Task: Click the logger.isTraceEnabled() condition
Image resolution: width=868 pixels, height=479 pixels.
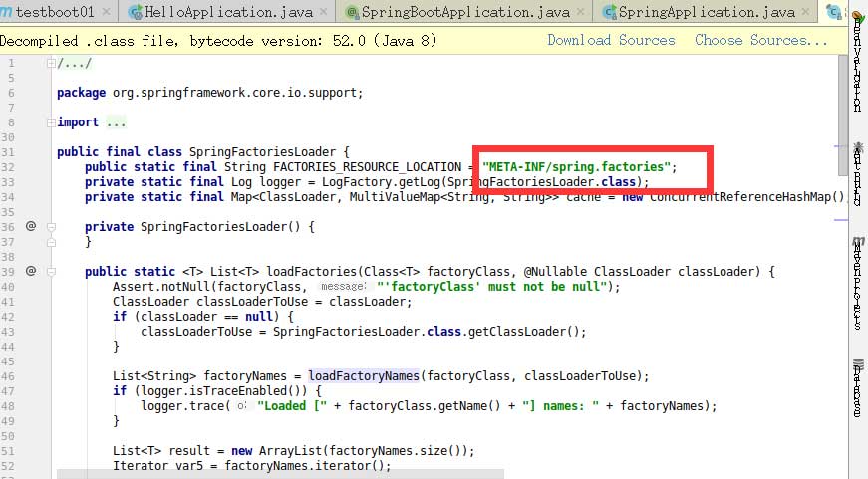Action: (x=223, y=391)
